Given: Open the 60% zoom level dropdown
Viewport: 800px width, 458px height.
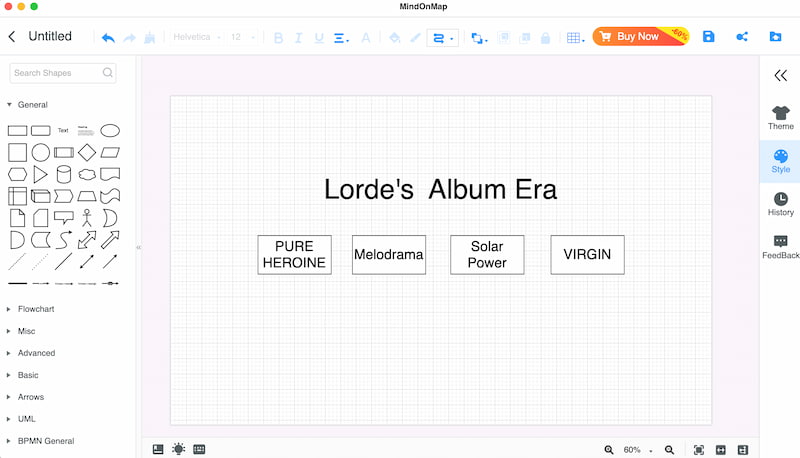Looking at the screenshot, I should (638, 450).
